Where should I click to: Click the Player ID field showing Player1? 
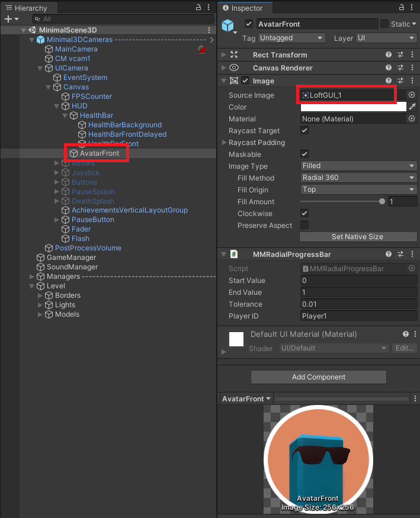358,316
